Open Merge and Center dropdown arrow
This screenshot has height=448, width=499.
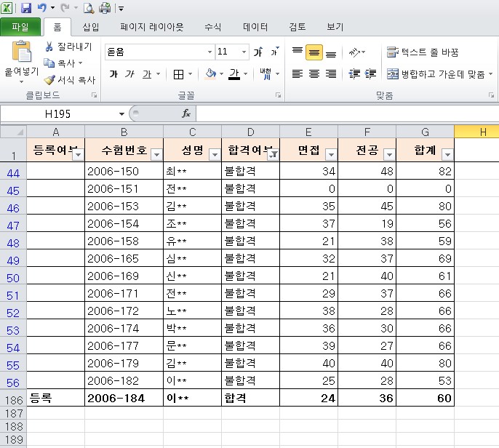coord(490,74)
